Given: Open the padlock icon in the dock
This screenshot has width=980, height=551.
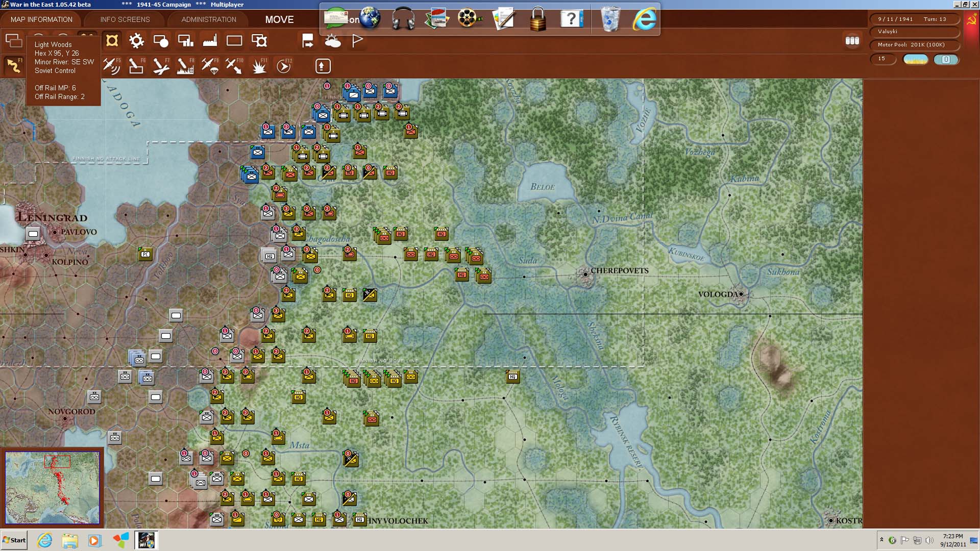Looking at the screenshot, I should (x=537, y=19).
